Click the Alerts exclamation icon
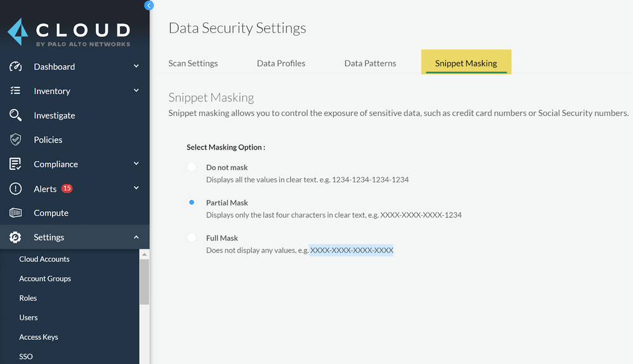The image size is (633, 364). coord(16,189)
